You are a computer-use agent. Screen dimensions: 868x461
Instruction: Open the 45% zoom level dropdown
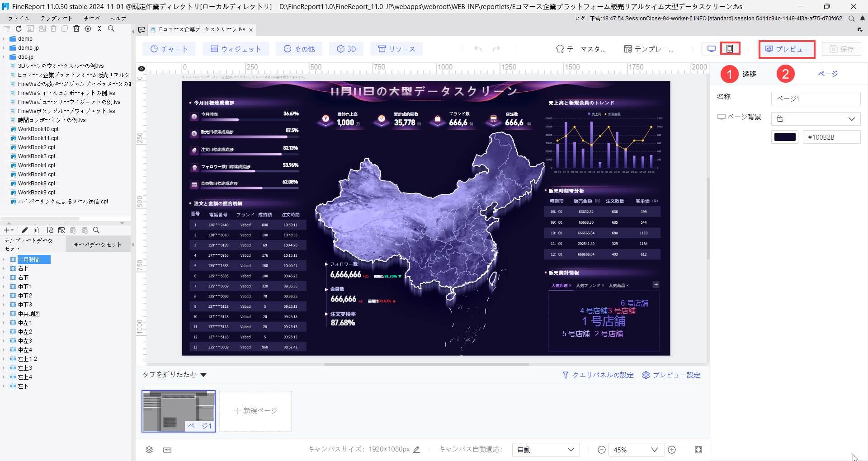(x=636, y=450)
